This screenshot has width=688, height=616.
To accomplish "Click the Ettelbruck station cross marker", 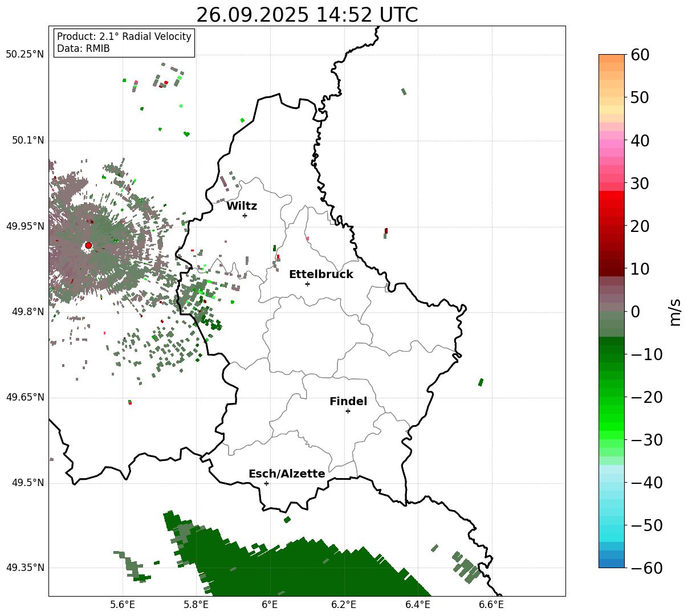I will [307, 284].
